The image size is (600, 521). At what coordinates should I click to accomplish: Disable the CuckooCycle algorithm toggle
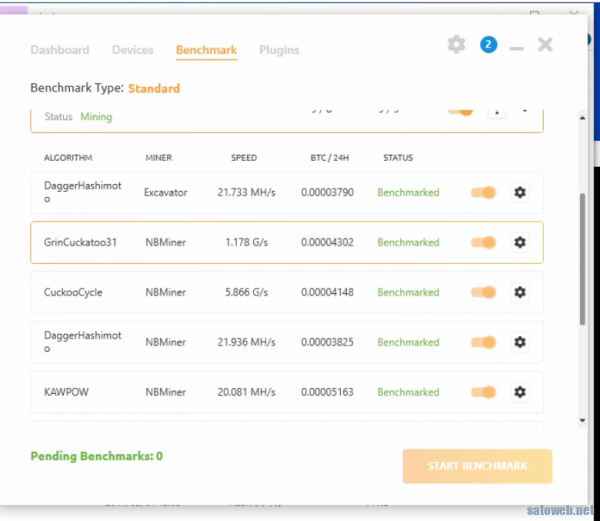[x=483, y=292]
